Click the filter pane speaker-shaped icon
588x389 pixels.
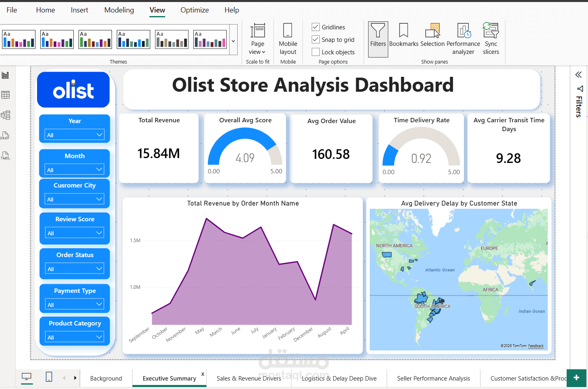[580, 89]
